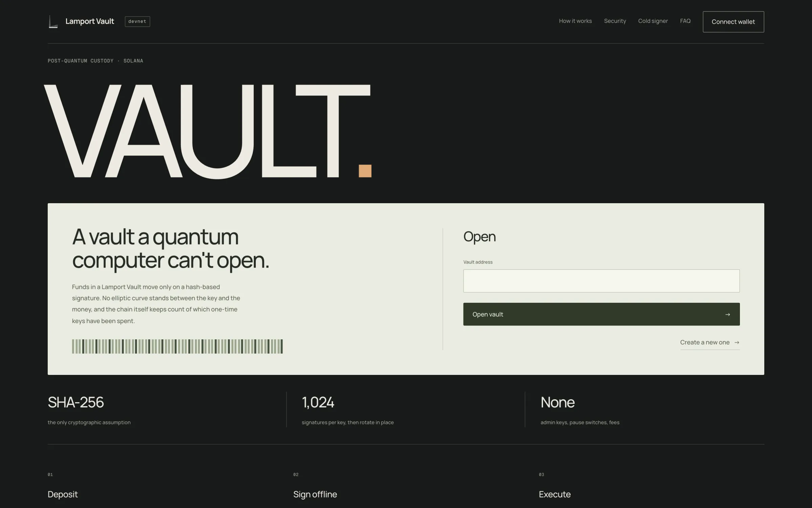
Task: Go to the Security nav link
Action: click(615, 21)
